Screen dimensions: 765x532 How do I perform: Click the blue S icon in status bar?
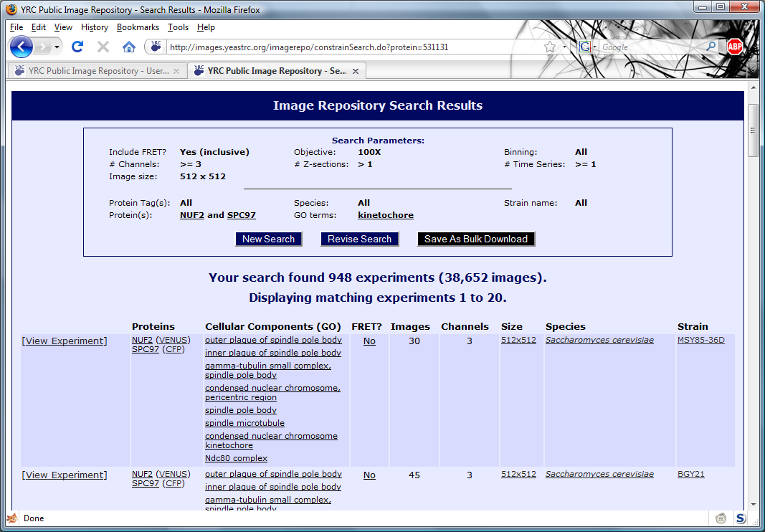coord(741,518)
